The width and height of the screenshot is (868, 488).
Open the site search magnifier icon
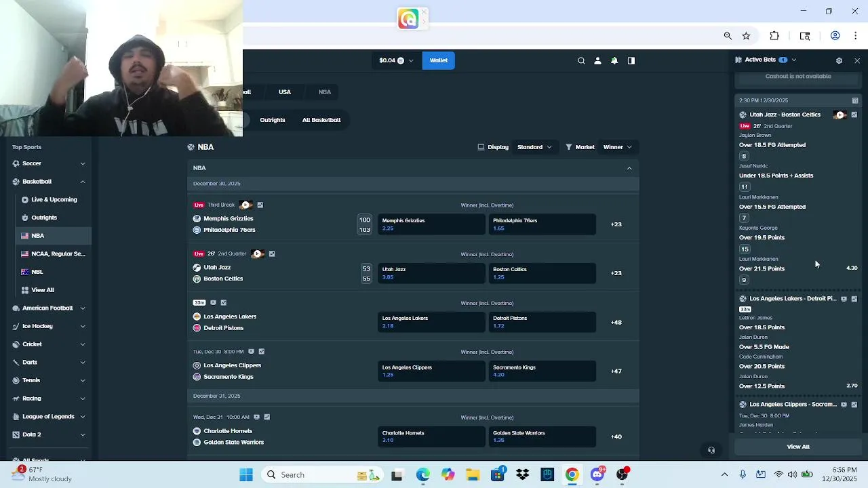tap(581, 60)
